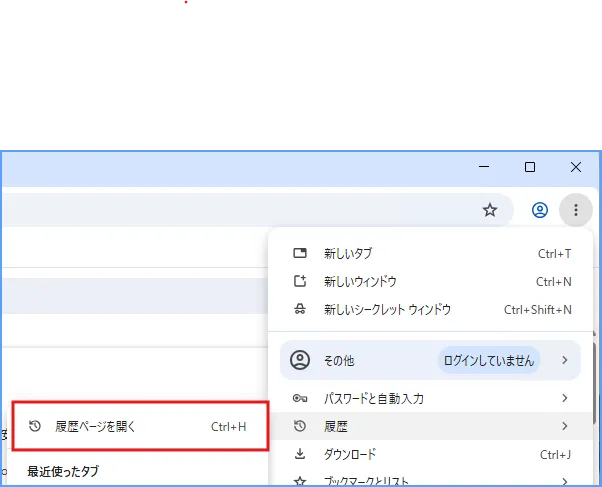Click the download arrow icon
The width and height of the screenshot is (602, 487).
pyautogui.click(x=300, y=454)
